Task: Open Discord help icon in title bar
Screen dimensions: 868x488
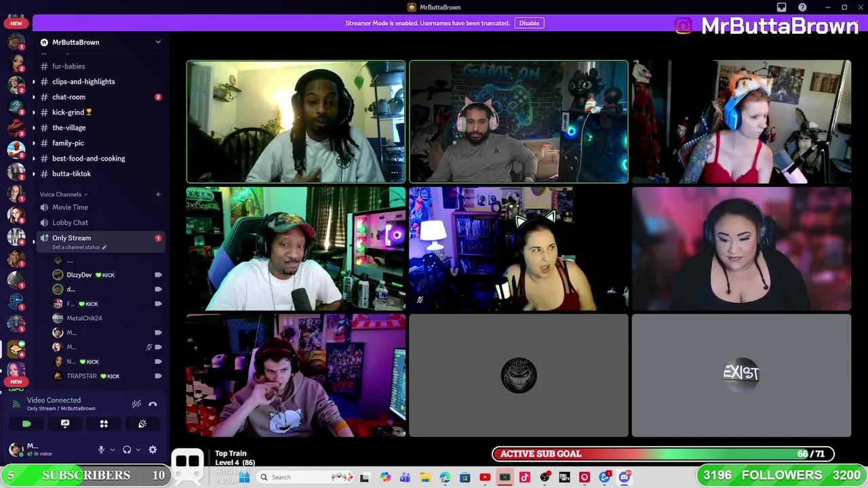Action: pyautogui.click(x=802, y=7)
